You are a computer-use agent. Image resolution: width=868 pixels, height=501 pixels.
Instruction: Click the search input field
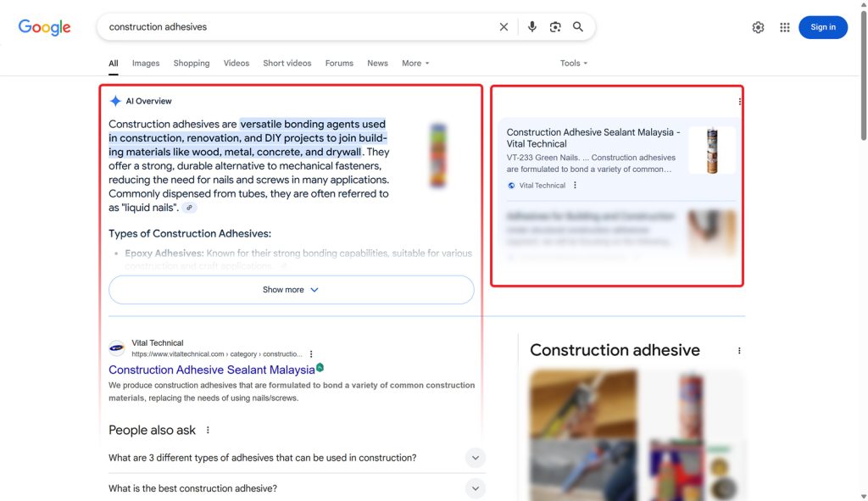[x=299, y=26]
